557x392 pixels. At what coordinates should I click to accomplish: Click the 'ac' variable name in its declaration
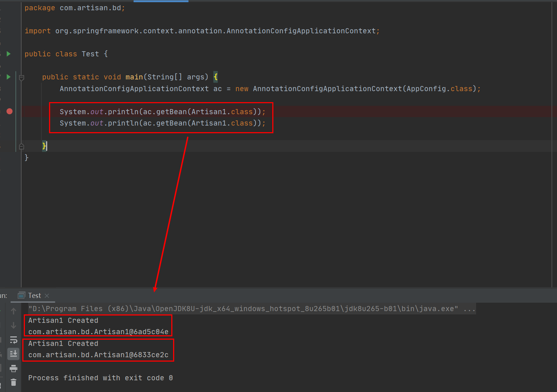[x=218, y=89]
